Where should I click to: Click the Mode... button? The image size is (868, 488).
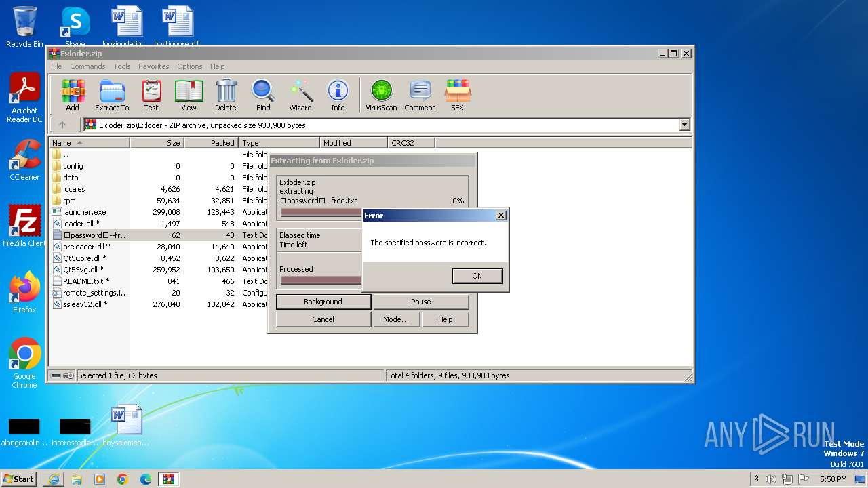(396, 319)
